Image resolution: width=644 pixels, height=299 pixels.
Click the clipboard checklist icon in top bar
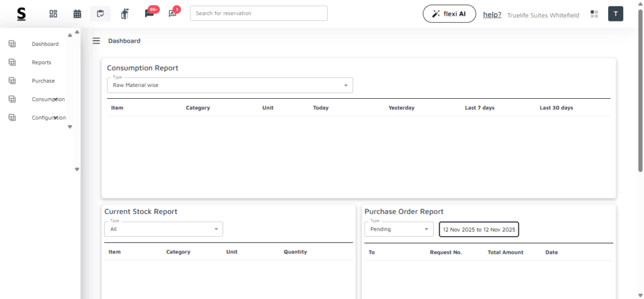100,13
